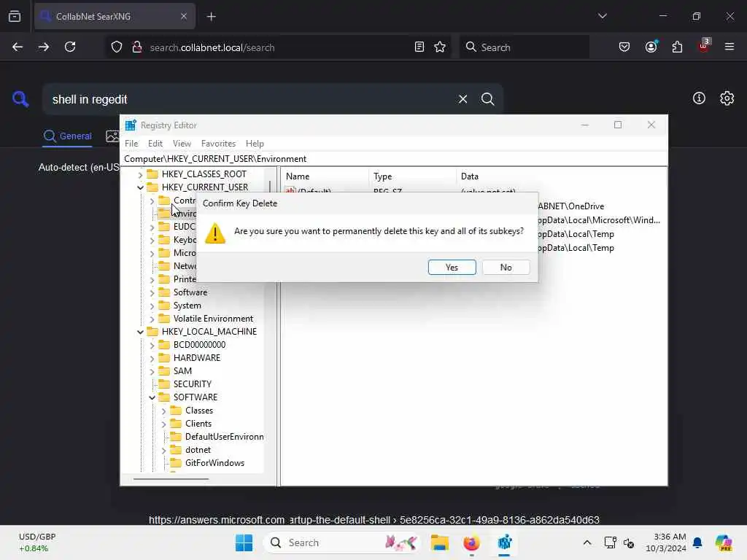747x560 pixels.
Task: Select the System key in the tree
Action: 187,306
